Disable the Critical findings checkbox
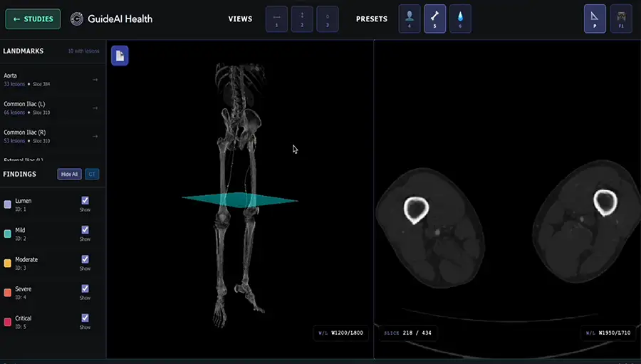This screenshot has width=641, height=364. point(85,318)
